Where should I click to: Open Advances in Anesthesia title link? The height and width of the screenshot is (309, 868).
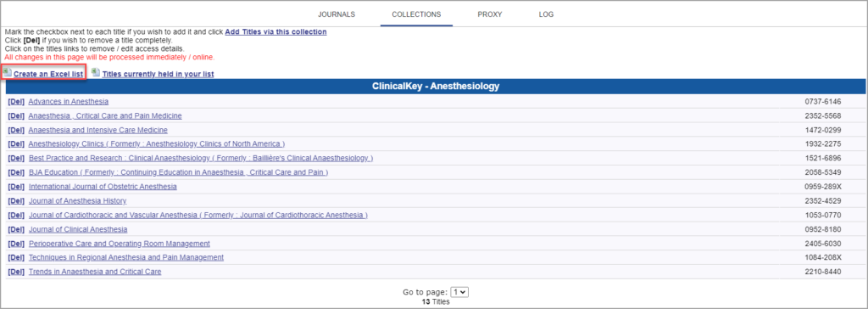[x=69, y=102]
